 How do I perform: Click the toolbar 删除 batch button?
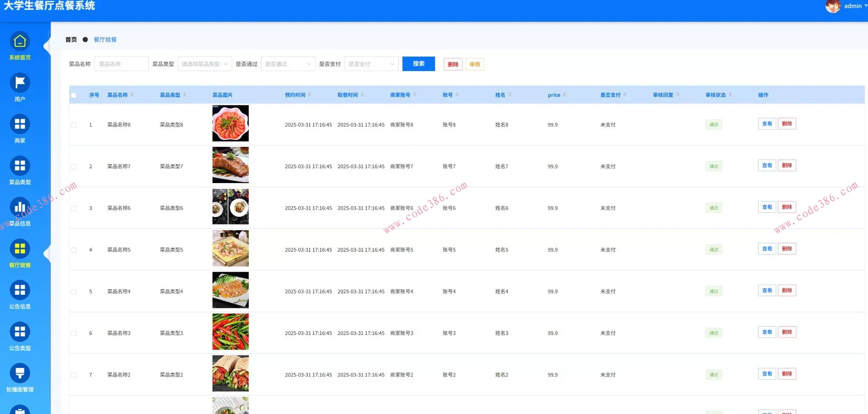pyautogui.click(x=453, y=64)
